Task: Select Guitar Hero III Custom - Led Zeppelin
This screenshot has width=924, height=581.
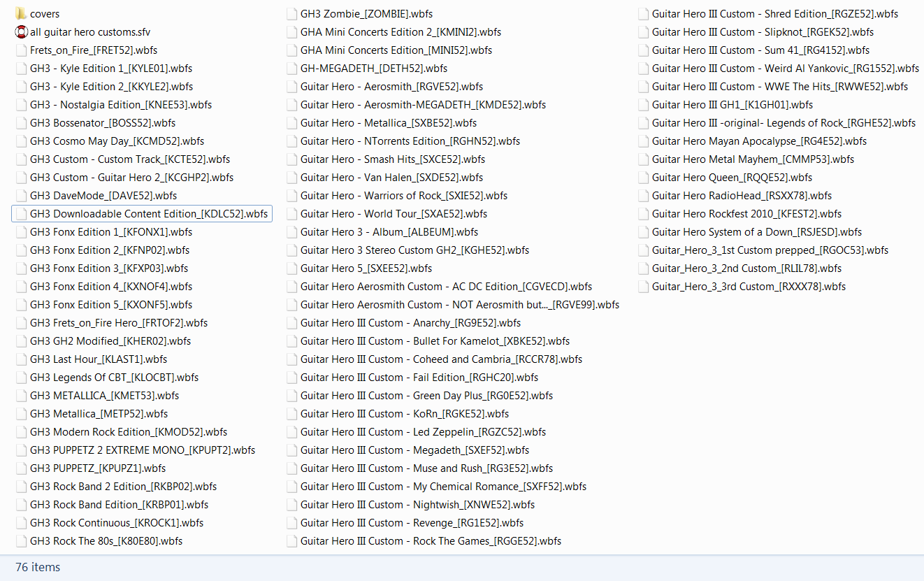Action: (x=424, y=432)
